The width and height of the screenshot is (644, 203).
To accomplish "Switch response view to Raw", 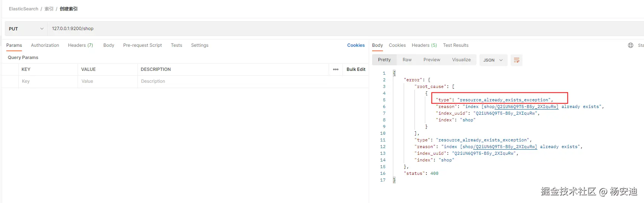I will tap(407, 60).
